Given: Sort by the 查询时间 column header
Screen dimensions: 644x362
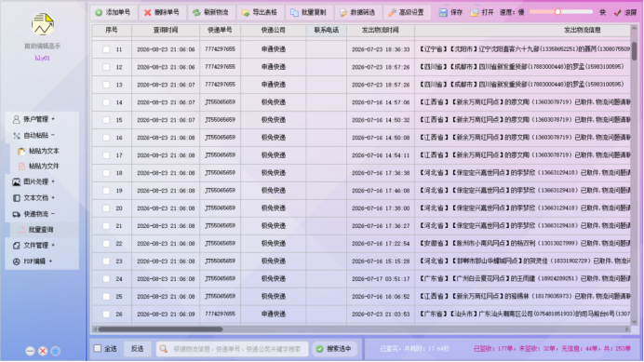Looking at the screenshot, I should (166, 30).
